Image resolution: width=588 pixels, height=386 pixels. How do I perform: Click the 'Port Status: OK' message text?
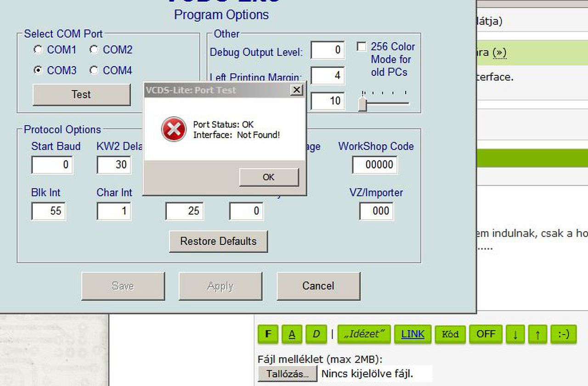[223, 125]
